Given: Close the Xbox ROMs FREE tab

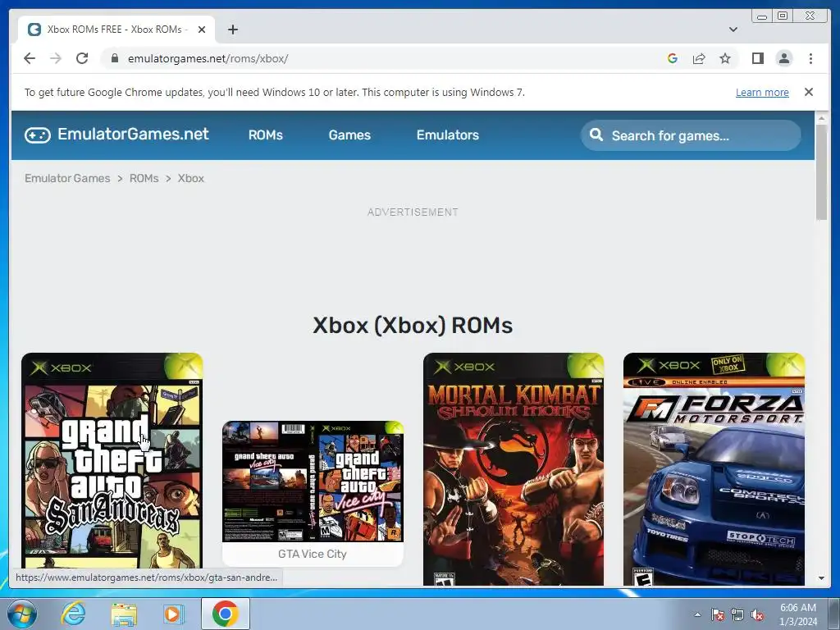Looking at the screenshot, I should 202,30.
